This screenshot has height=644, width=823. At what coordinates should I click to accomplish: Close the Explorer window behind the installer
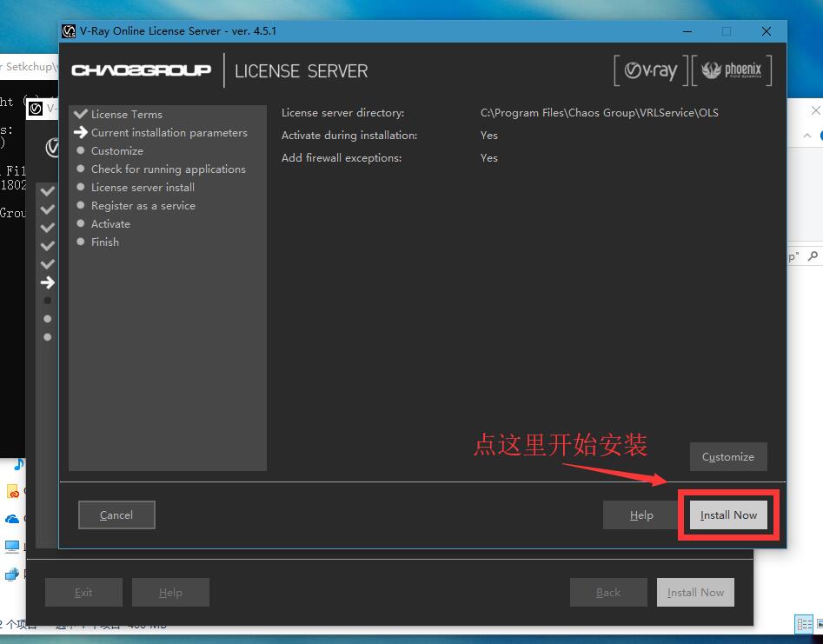click(816, 110)
